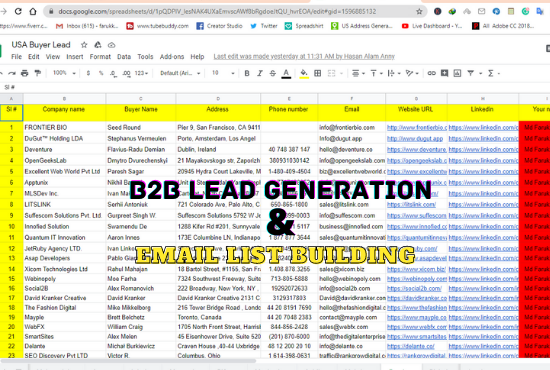Insert a chart
Screen dimensions: 550x370
coord(457,73)
